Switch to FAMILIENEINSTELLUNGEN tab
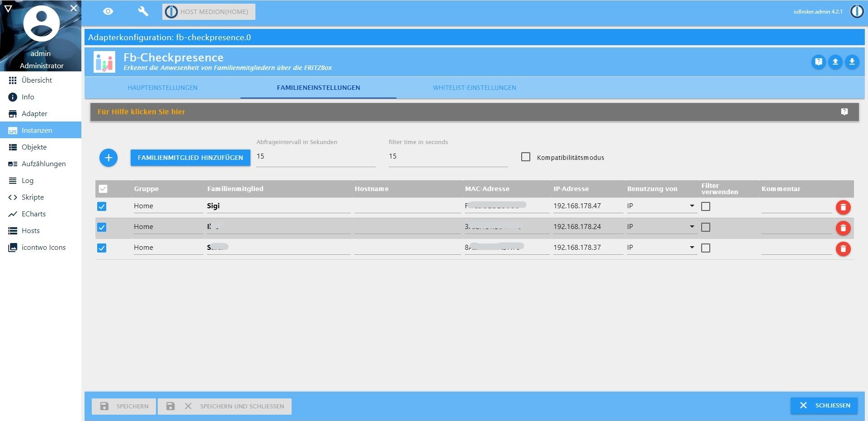Viewport: 868px width, 421px height. pyautogui.click(x=318, y=88)
